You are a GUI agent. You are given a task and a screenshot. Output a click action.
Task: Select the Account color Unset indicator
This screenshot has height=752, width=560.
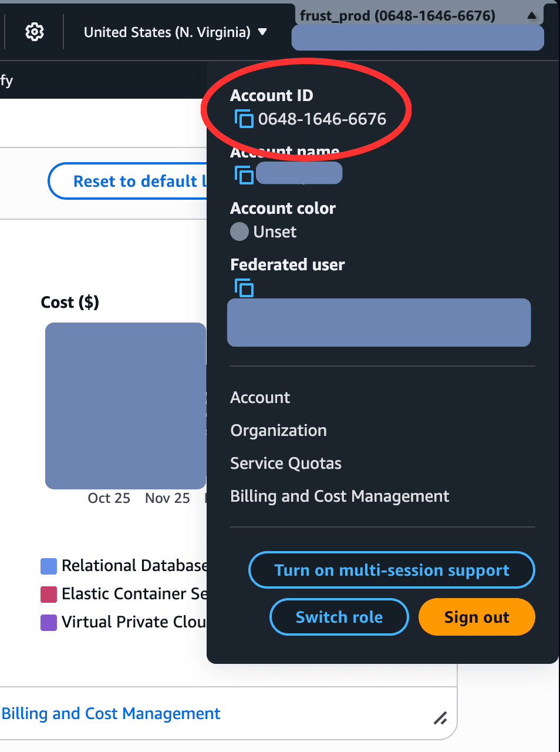pyautogui.click(x=239, y=231)
